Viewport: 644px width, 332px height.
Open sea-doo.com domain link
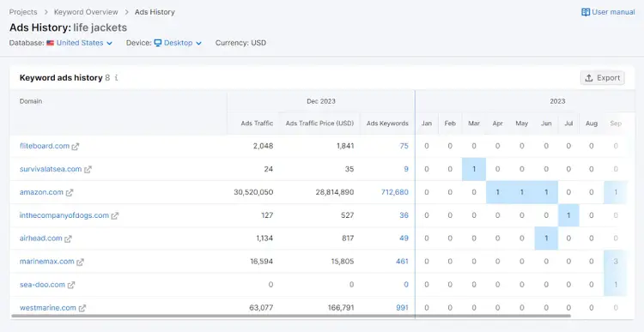pos(42,285)
